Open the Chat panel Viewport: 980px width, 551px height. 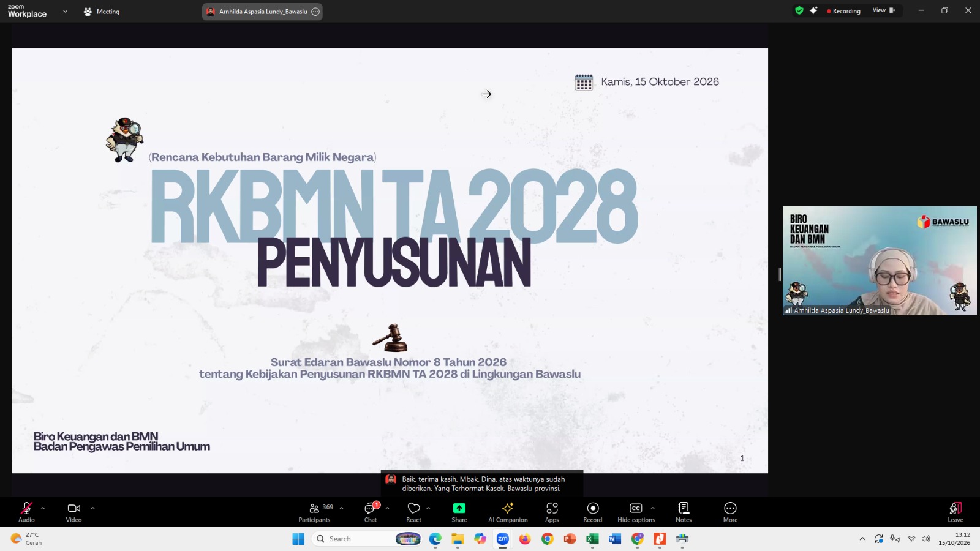point(371,512)
